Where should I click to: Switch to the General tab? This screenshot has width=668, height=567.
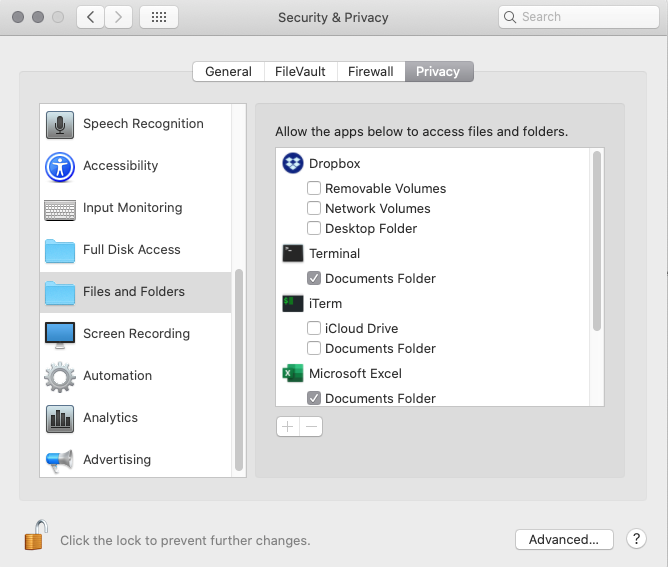[228, 71]
